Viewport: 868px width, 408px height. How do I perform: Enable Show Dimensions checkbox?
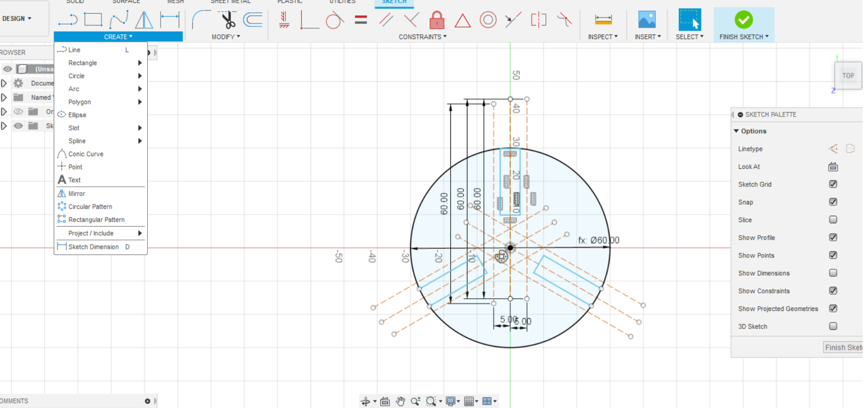coord(833,273)
